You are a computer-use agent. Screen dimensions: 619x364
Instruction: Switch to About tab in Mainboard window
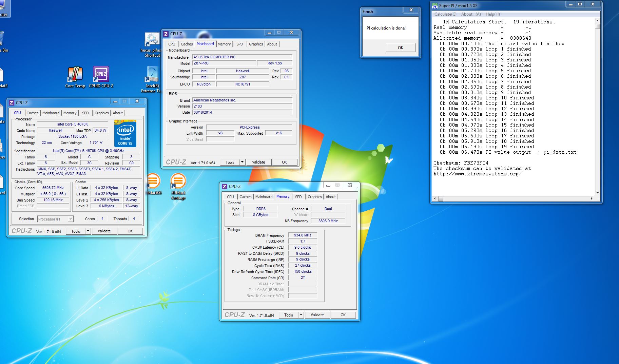[x=272, y=44]
